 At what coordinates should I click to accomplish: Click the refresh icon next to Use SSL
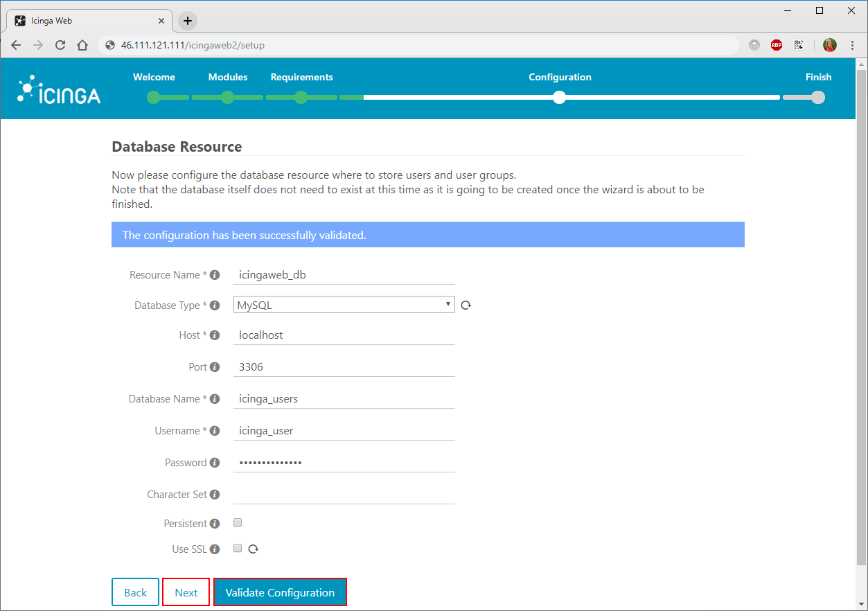253,548
